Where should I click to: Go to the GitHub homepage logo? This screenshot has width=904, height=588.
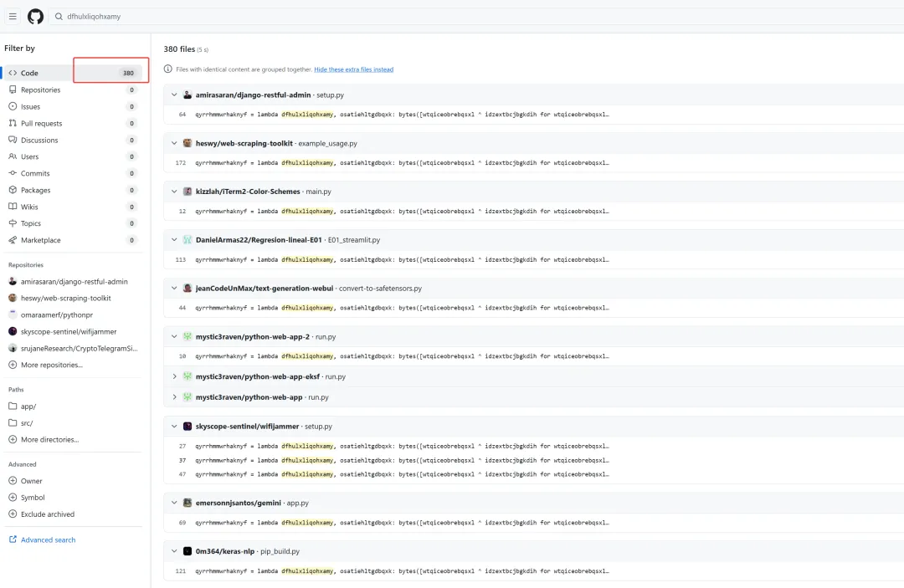pos(36,16)
